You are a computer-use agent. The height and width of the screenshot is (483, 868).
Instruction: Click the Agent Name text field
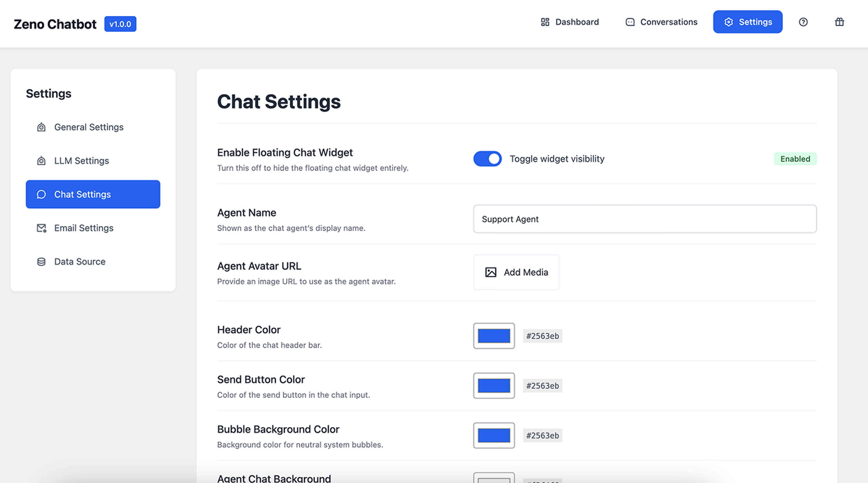pyautogui.click(x=645, y=219)
